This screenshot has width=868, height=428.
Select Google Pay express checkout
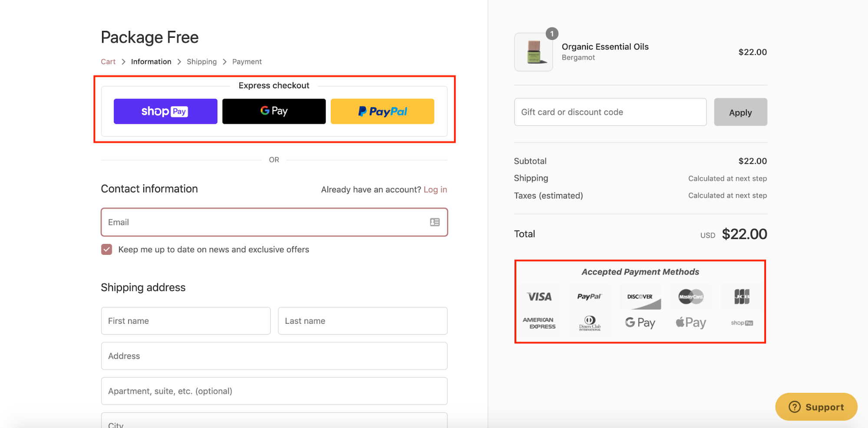[x=274, y=111]
